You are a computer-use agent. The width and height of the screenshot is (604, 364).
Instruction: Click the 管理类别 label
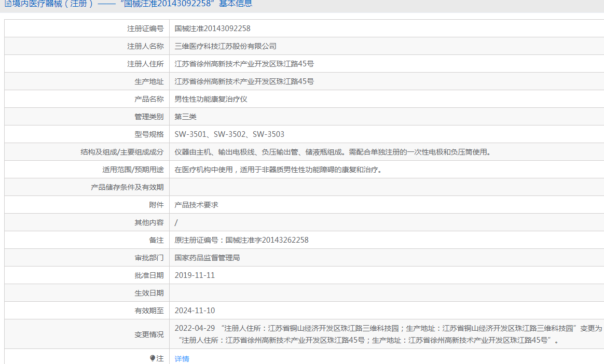pyautogui.click(x=149, y=117)
